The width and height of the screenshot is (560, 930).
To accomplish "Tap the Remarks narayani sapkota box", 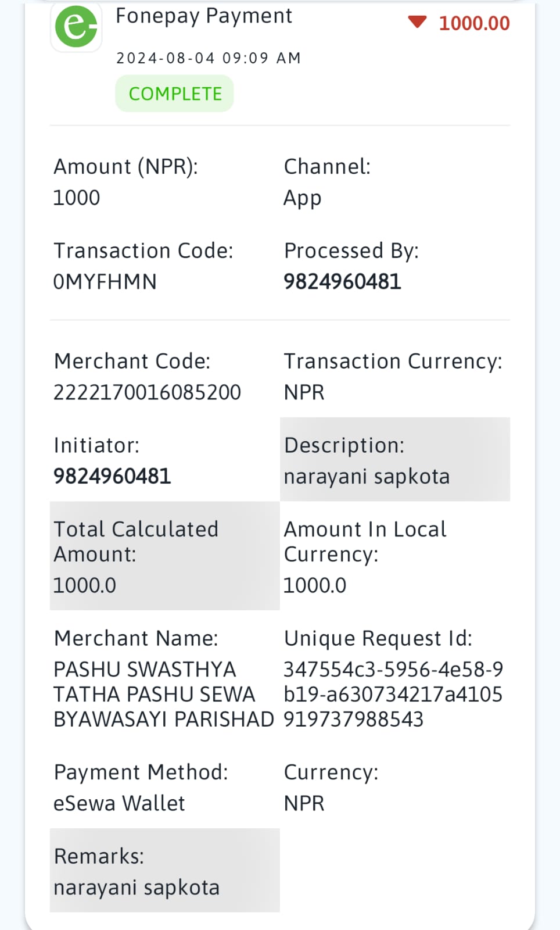I will tap(165, 870).
